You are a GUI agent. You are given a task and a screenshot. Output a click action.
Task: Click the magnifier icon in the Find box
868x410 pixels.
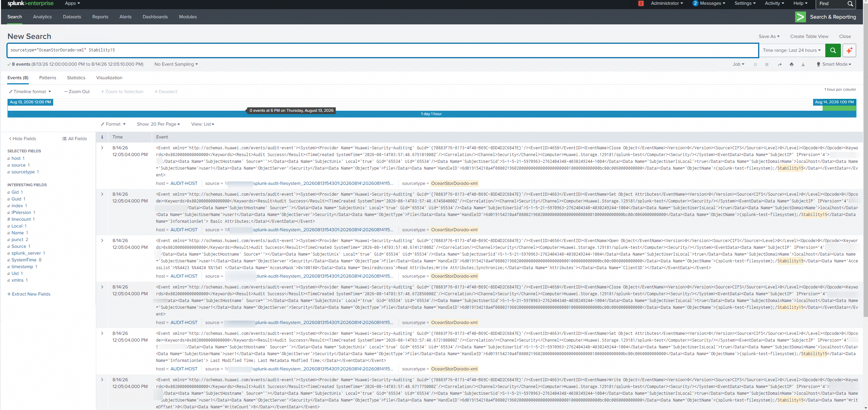coord(850,4)
